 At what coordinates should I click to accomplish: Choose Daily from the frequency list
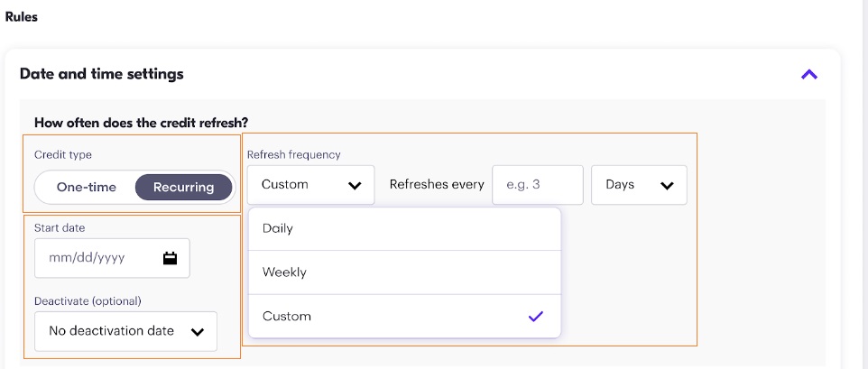coord(278,229)
